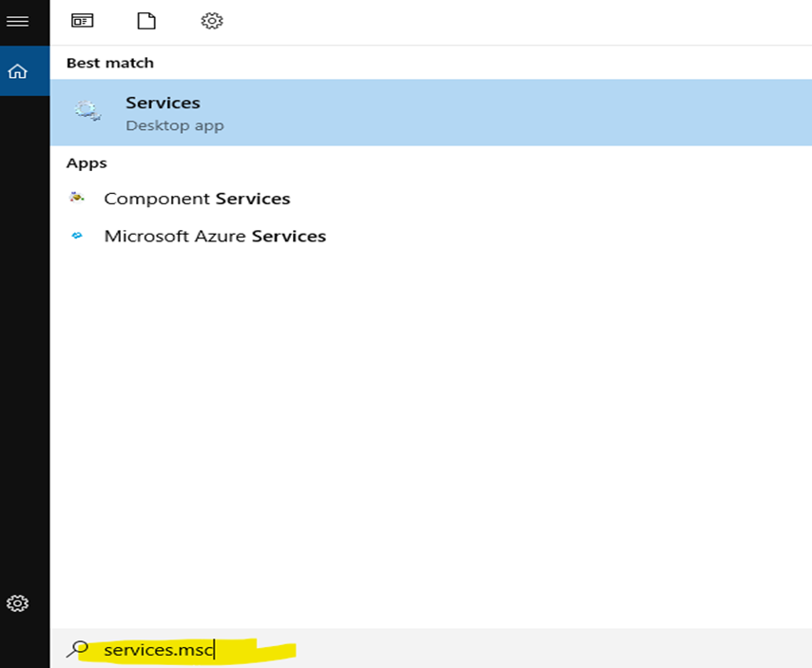Expand the hamburger menu in the sidebar
The image size is (812, 668).
click(17, 21)
